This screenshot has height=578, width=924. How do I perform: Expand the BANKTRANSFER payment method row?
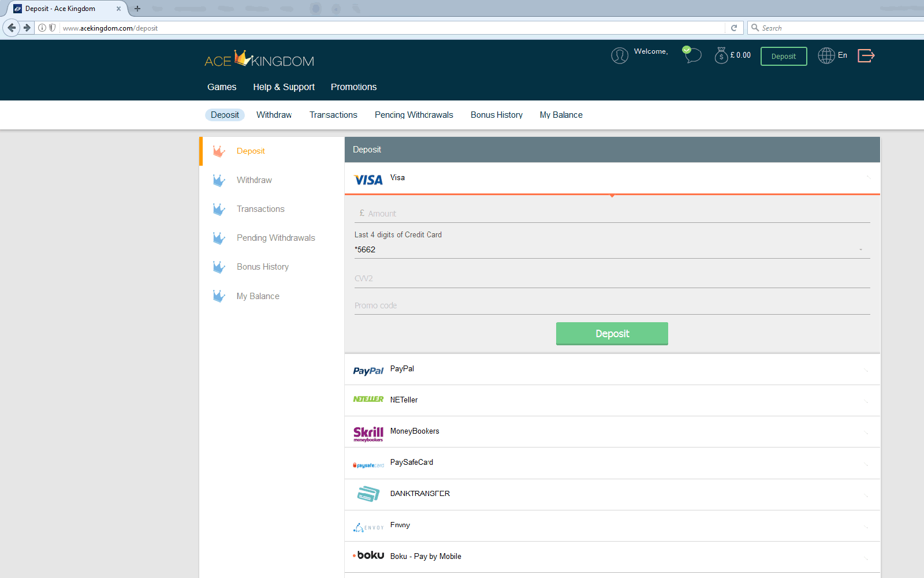612,495
